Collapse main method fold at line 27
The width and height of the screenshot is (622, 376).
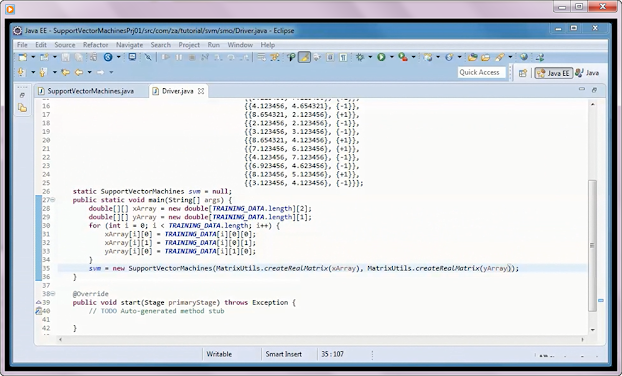(x=53, y=200)
